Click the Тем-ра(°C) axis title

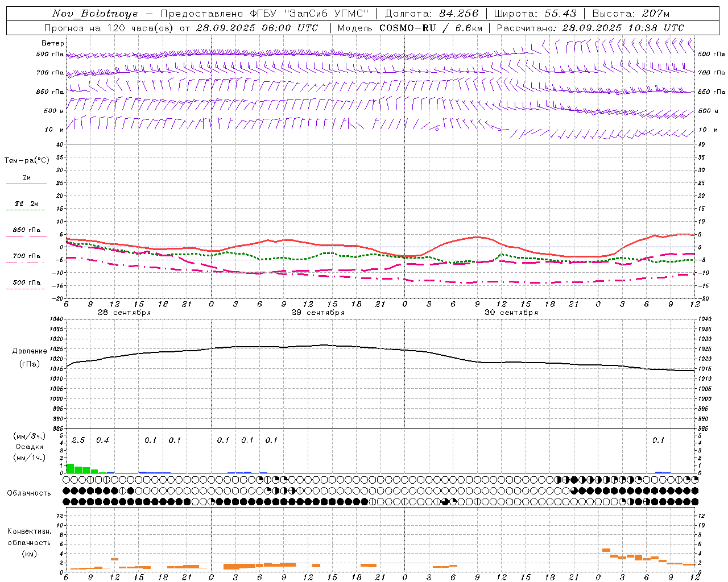point(27,161)
